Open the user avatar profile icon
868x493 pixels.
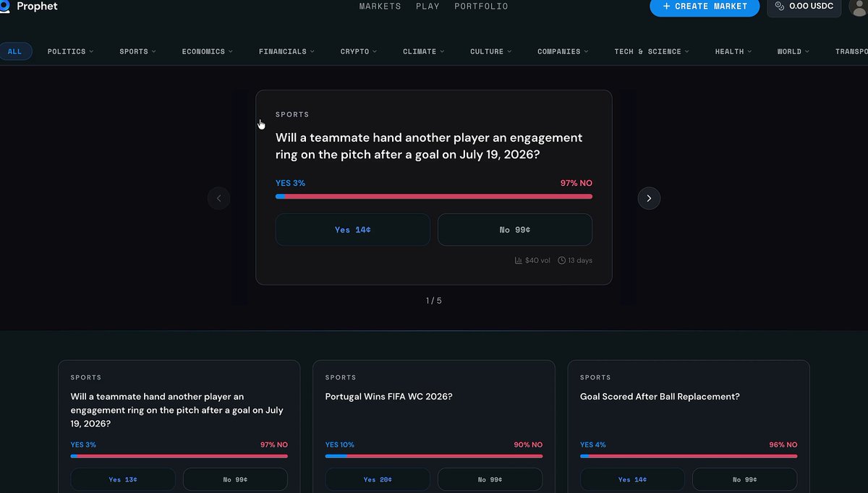859,7
